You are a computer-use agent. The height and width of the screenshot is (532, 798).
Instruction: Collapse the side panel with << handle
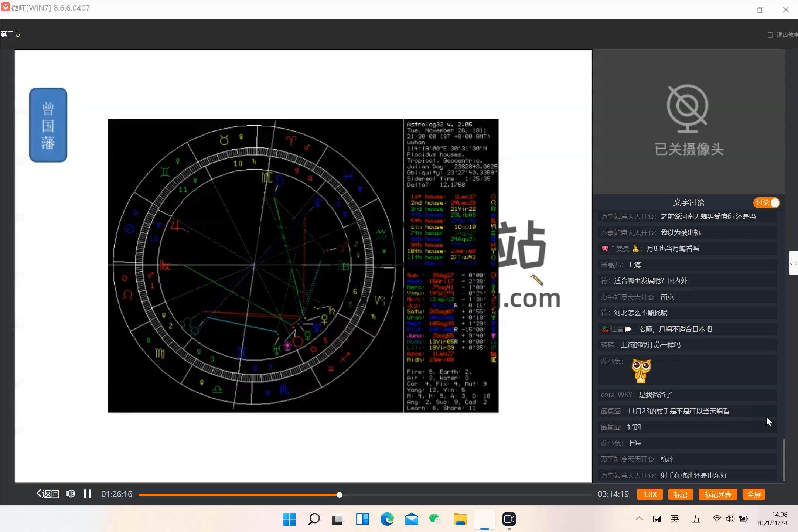(793, 263)
